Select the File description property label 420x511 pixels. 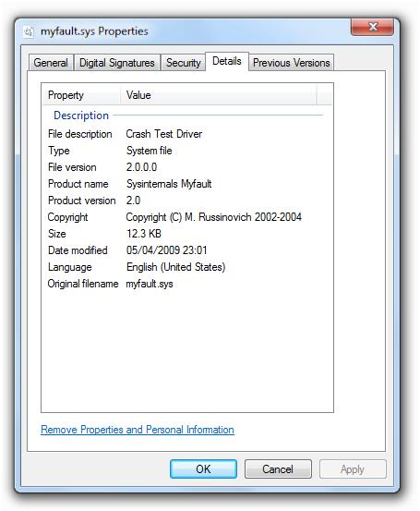(x=79, y=134)
